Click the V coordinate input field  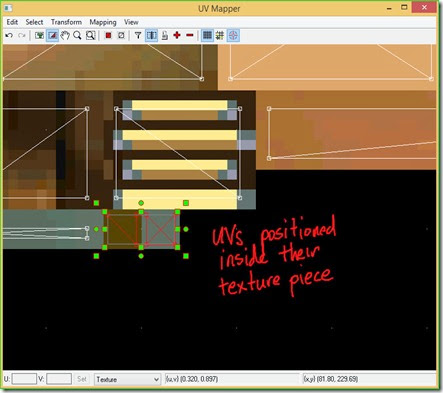click(x=59, y=379)
